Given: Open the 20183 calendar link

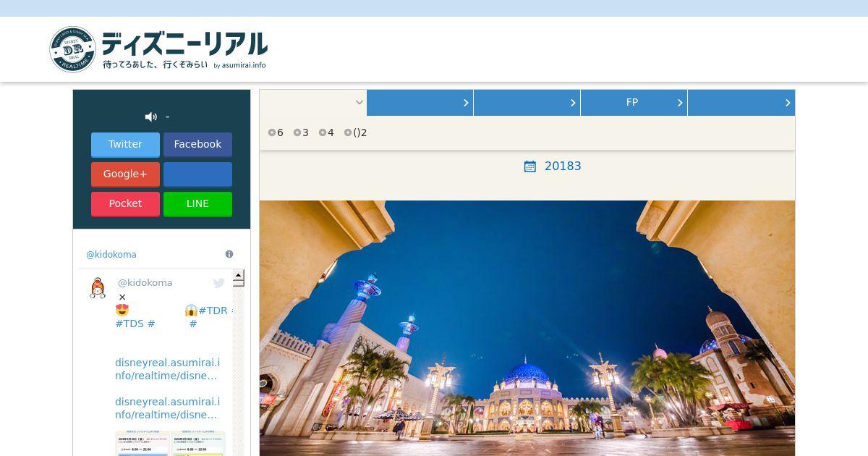Looking at the screenshot, I should pos(563,166).
